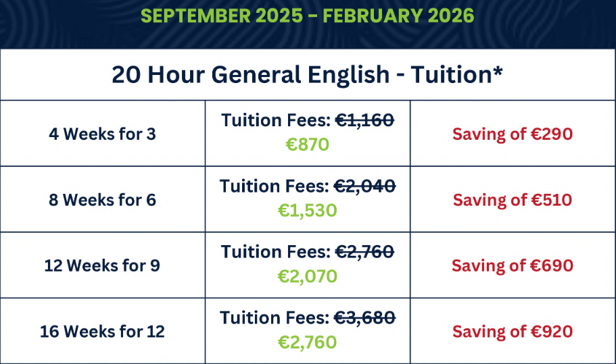Screen dimensions: 616x364
Task: Click the Saving of €510 text
Action: click(x=513, y=200)
